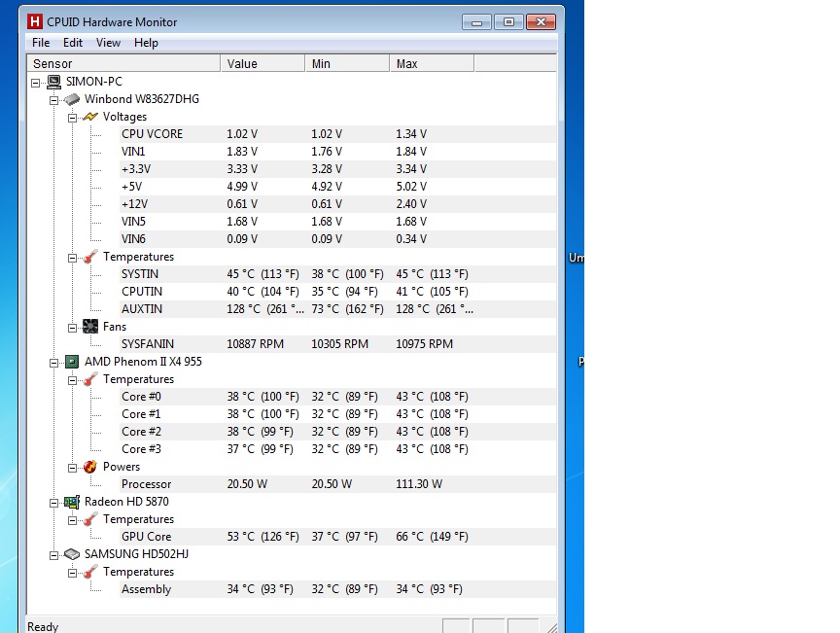Viewport: 840px width, 633px height.
Task: Select the Core #2 temperature row
Action: [338, 432]
